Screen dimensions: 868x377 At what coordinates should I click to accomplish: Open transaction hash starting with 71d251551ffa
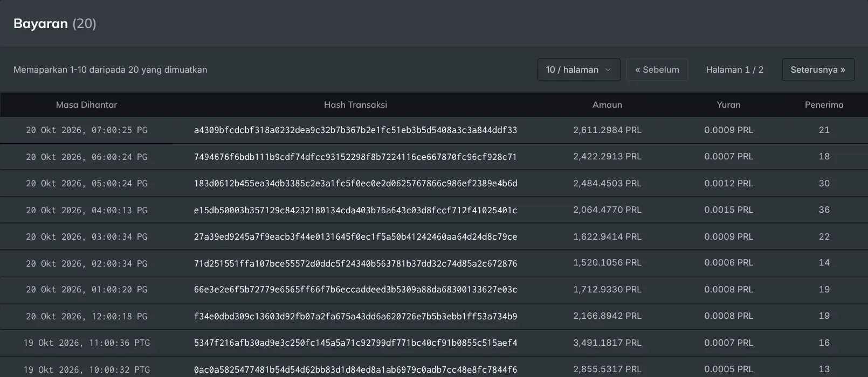click(x=355, y=263)
